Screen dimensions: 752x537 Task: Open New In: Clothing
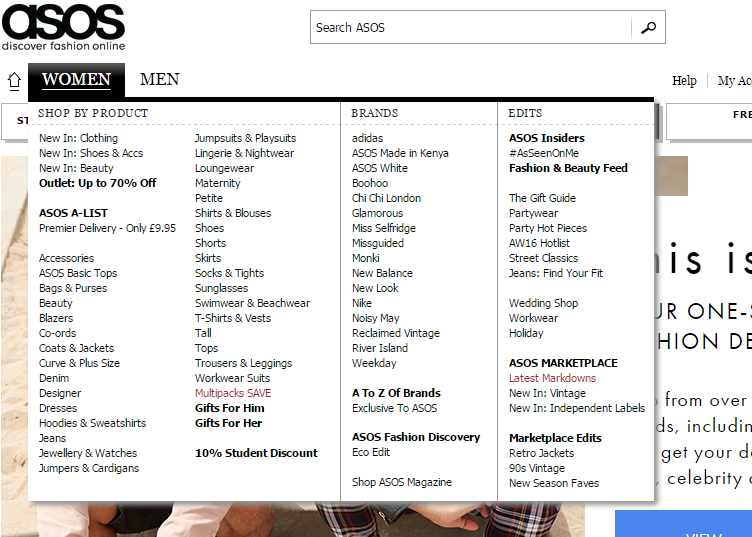click(78, 138)
